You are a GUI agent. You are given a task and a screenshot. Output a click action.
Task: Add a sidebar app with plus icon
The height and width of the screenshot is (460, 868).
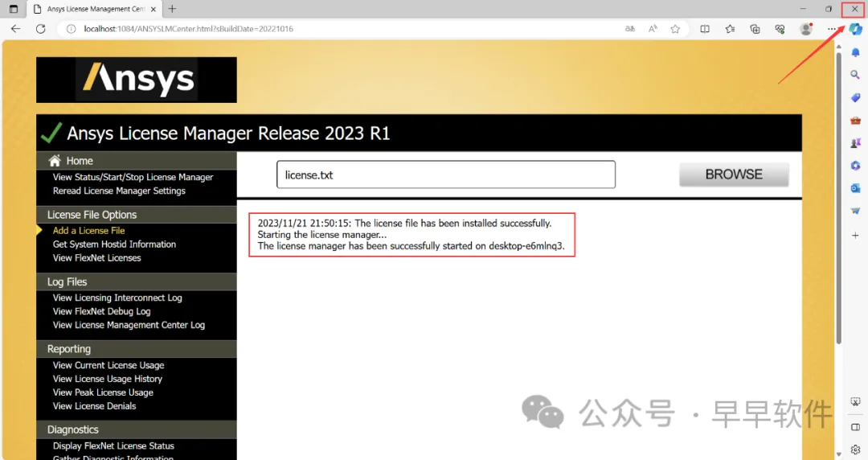(855, 236)
